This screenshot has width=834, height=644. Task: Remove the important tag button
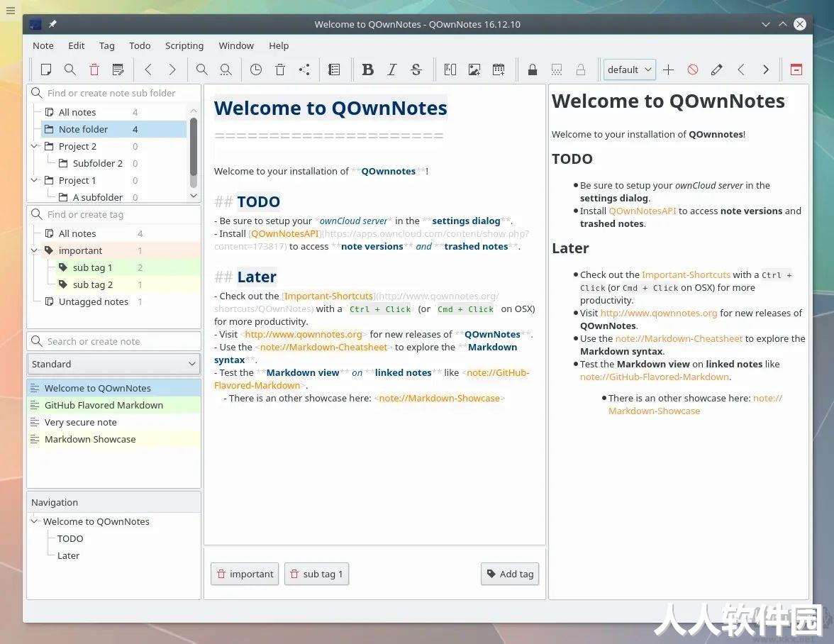pyautogui.click(x=245, y=574)
